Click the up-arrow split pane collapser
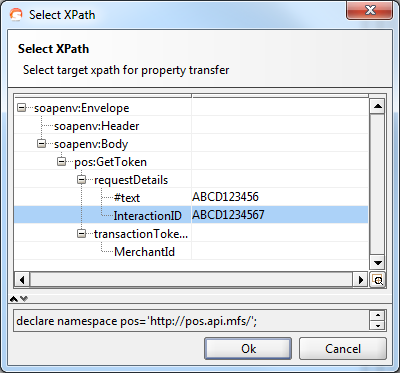This screenshot has width=400, height=373. point(14,299)
